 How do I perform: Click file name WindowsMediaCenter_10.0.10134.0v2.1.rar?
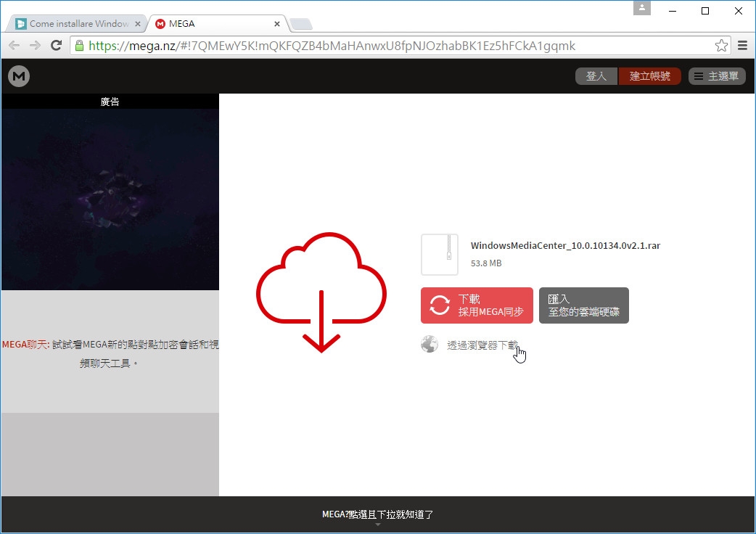pos(565,245)
